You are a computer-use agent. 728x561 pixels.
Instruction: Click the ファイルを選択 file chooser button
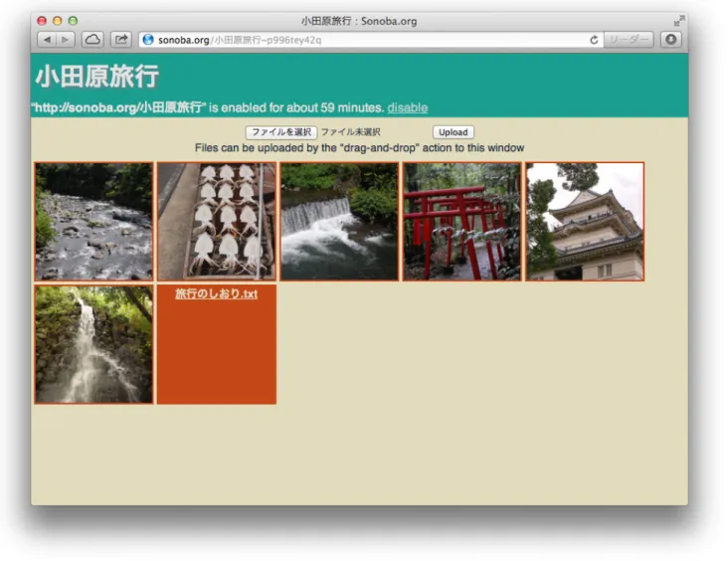[281, 132]
